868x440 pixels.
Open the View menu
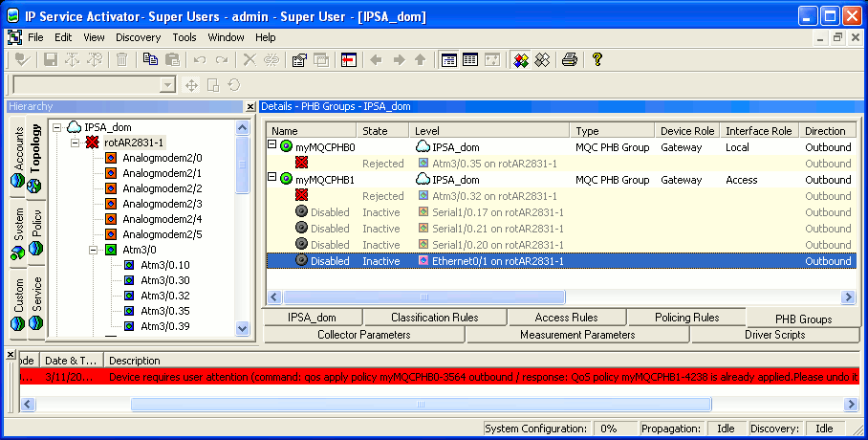click(94, 37)
